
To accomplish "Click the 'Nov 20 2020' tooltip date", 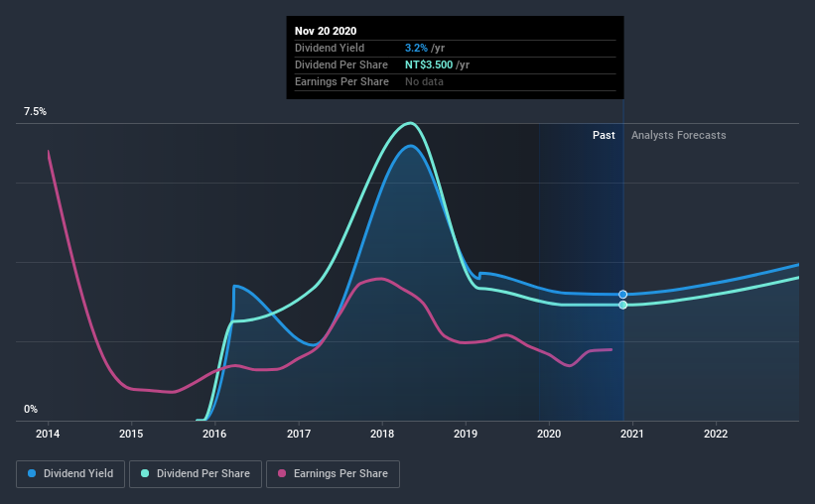I will [326, 31].
